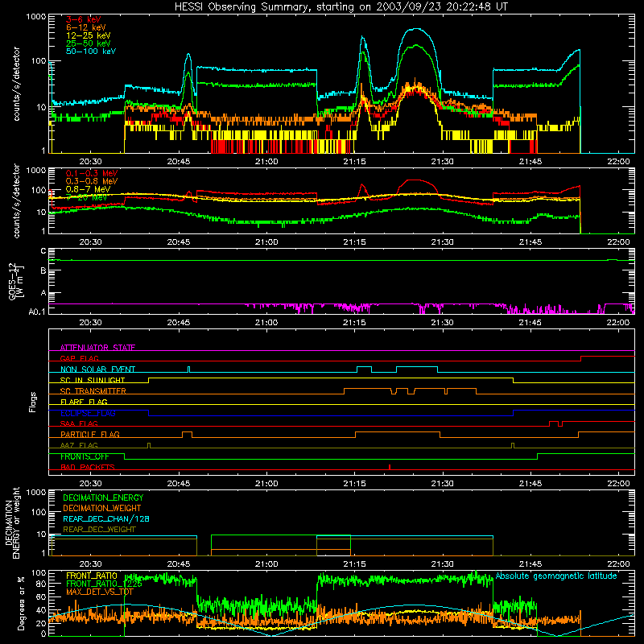Select the AAZ_FLAG label
The width and height of the screenshot is (644, 644).
pyautogui.click(x=79, y=445)
